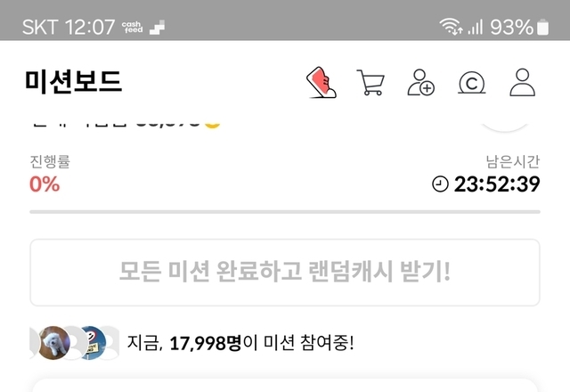This screenshot has width=570, height=392.
Task: Tap the battery icon in status bar
Action: coord(542,27)
